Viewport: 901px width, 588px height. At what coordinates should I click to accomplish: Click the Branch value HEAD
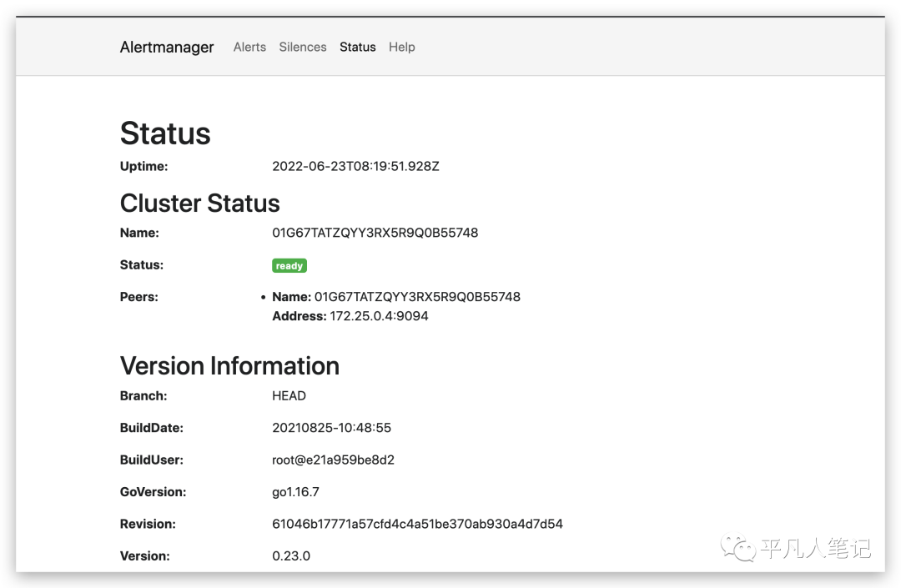pyautogui.click(x=289, y=396)
